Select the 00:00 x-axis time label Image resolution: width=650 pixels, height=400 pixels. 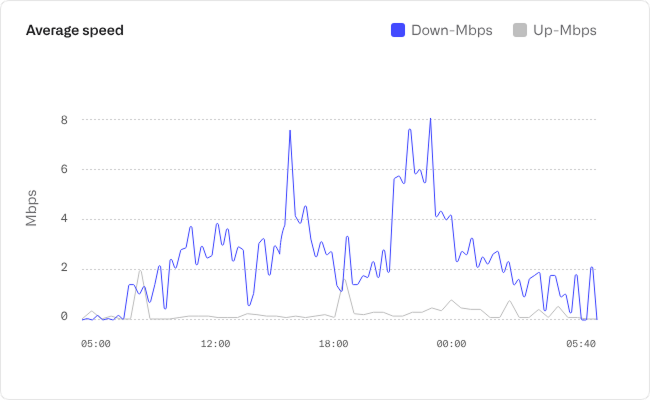tap(451, 343)
